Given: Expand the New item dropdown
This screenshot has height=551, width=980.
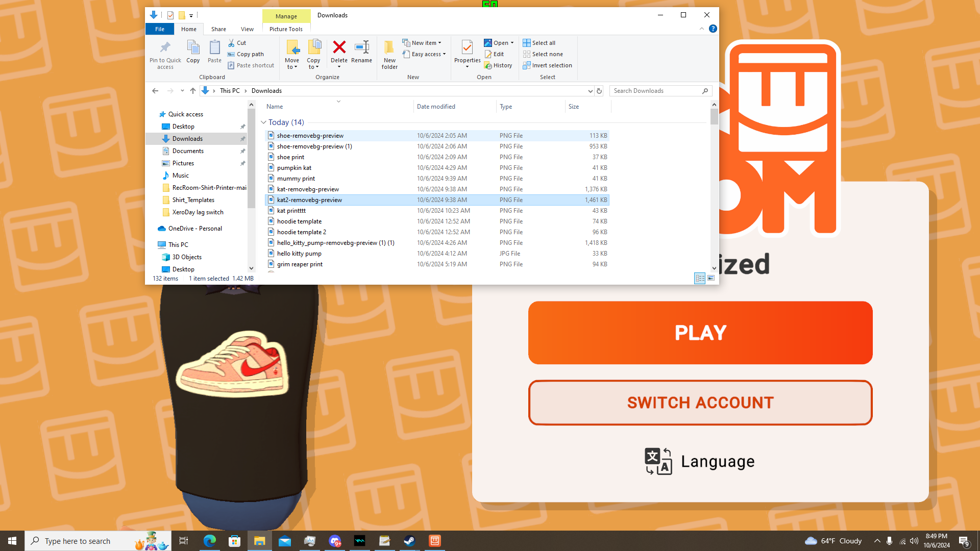Looking at the screenshot, I should click(x=423, y=43).
